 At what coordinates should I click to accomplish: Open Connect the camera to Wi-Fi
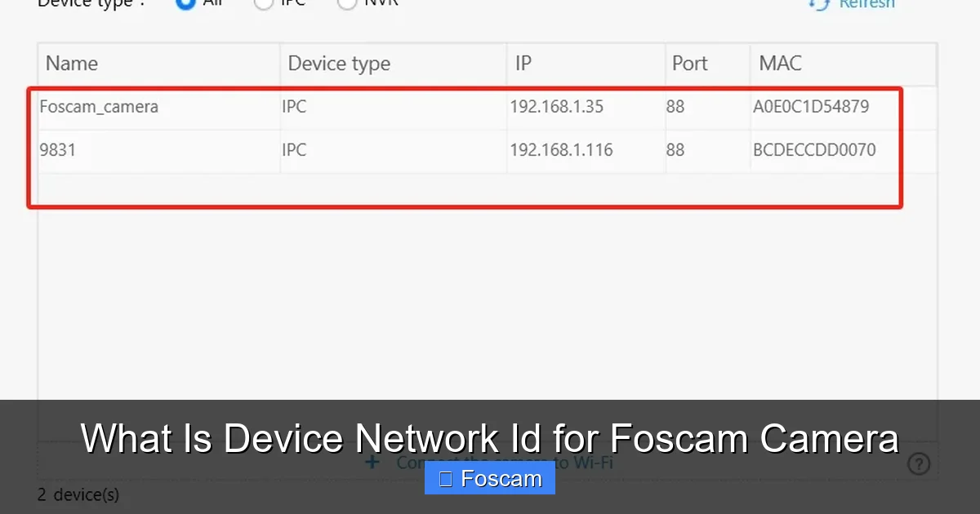coord(502,462)
